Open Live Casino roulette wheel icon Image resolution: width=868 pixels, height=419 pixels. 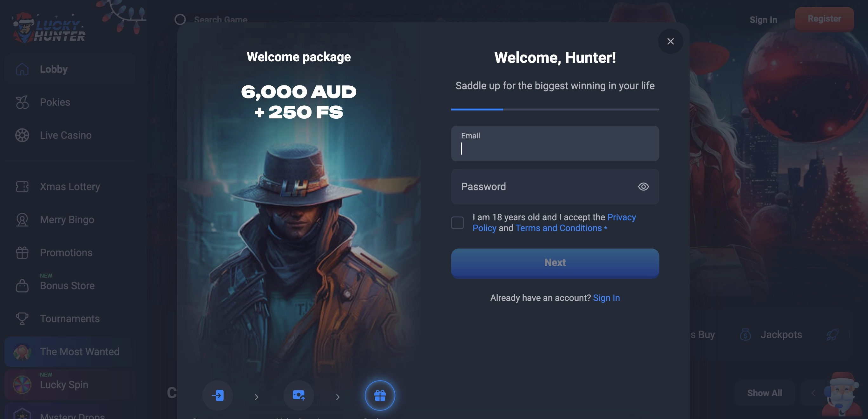pyautogui.click(x=22, y=135)
